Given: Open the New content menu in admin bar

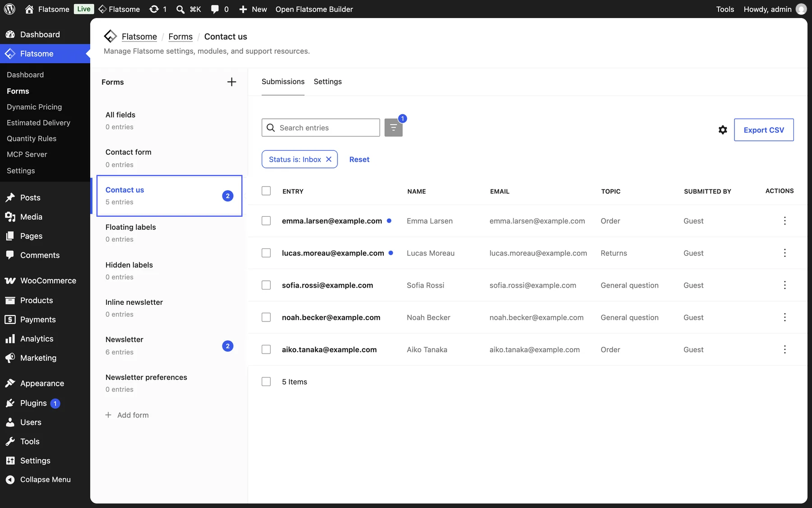Looking at the screenshot, I should click(253, 9).
